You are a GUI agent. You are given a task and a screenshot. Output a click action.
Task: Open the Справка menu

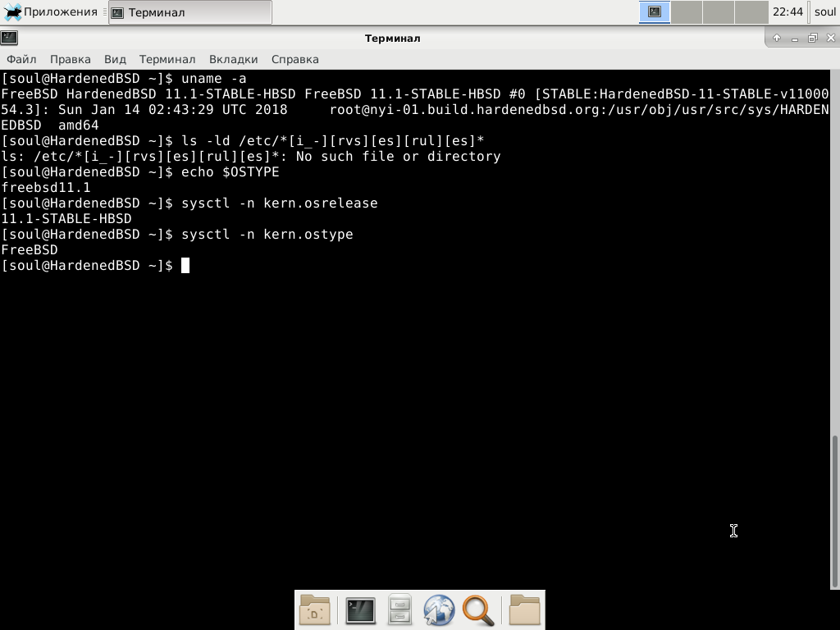[295, 59]
